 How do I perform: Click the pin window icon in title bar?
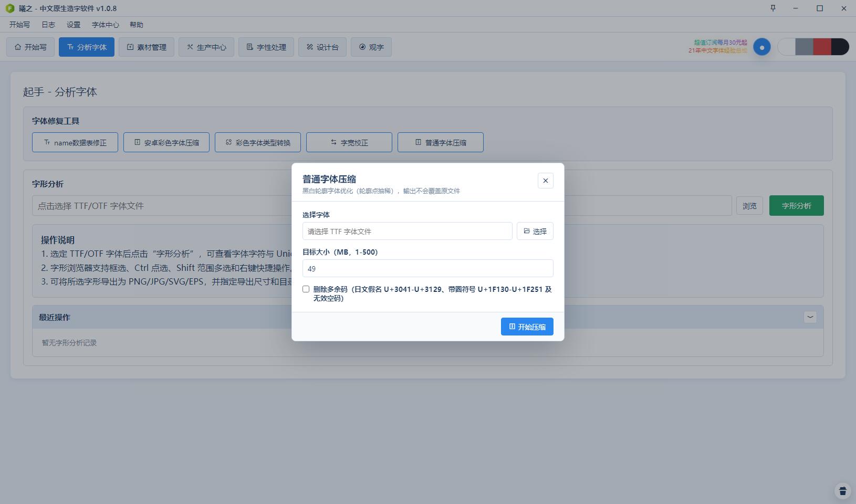coord(773,8)
